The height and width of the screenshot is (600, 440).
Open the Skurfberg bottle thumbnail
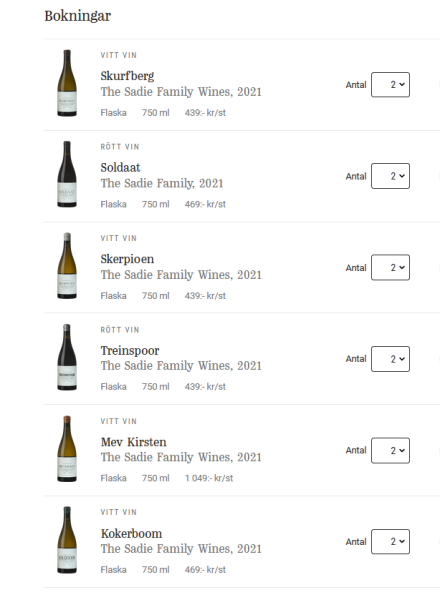(67, 83)
